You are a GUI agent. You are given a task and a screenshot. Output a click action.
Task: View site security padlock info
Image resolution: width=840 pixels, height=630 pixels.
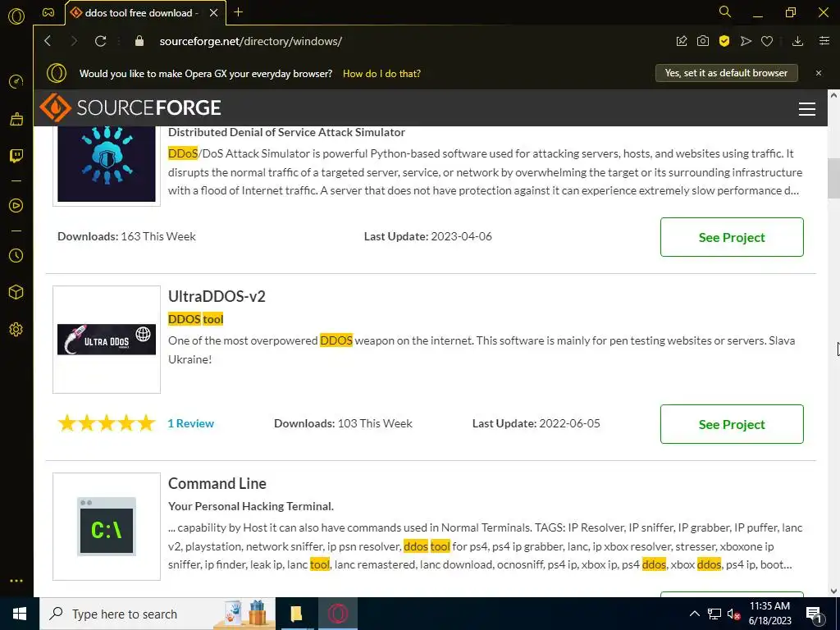pyautogui.click(x=139, y=41)
